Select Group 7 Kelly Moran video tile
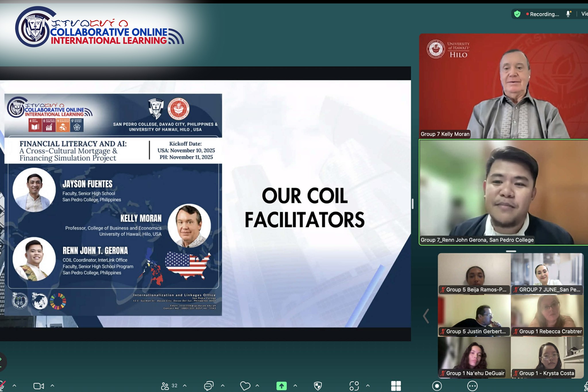588x392 pixels. click(x=503, y=86)
